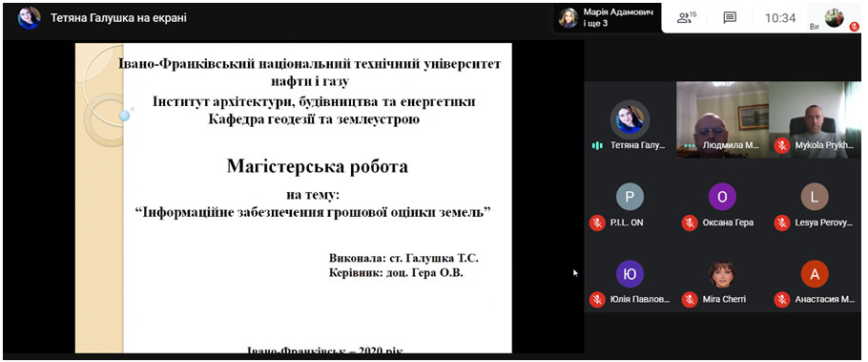
Task: Select the O avatar for Оксана Гера
Action: [722, 197]
